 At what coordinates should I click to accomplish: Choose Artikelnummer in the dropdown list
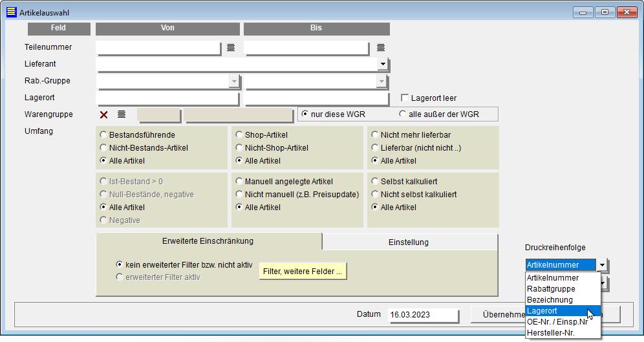click(x=563, y=278)
